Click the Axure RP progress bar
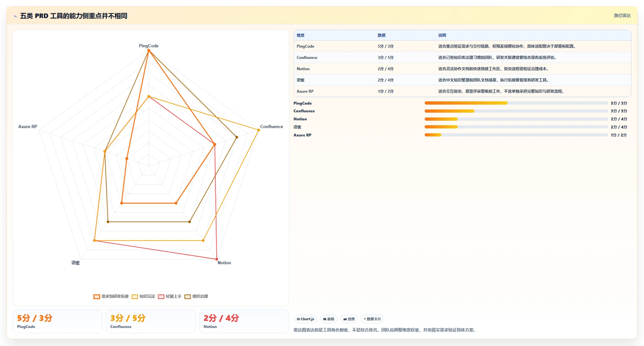 click(x=516, y=135)
